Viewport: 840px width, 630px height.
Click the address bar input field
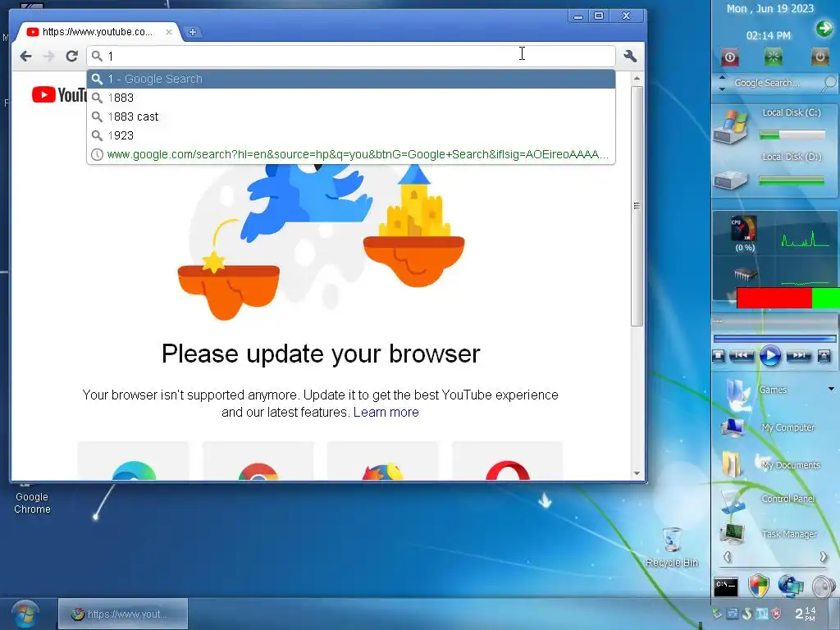351,57
